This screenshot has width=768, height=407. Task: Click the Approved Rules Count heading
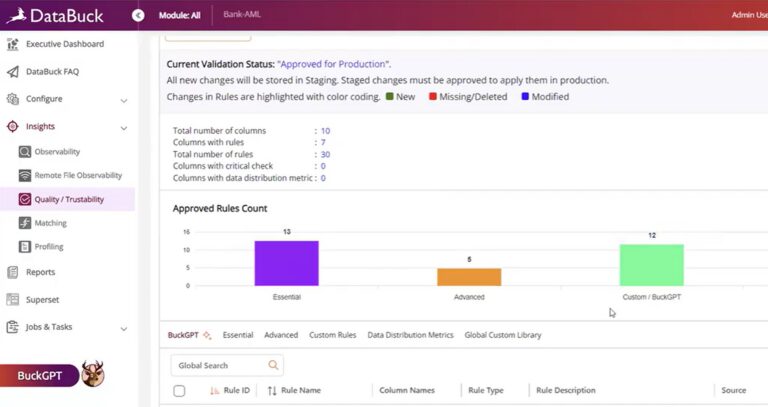pos(220,209)
